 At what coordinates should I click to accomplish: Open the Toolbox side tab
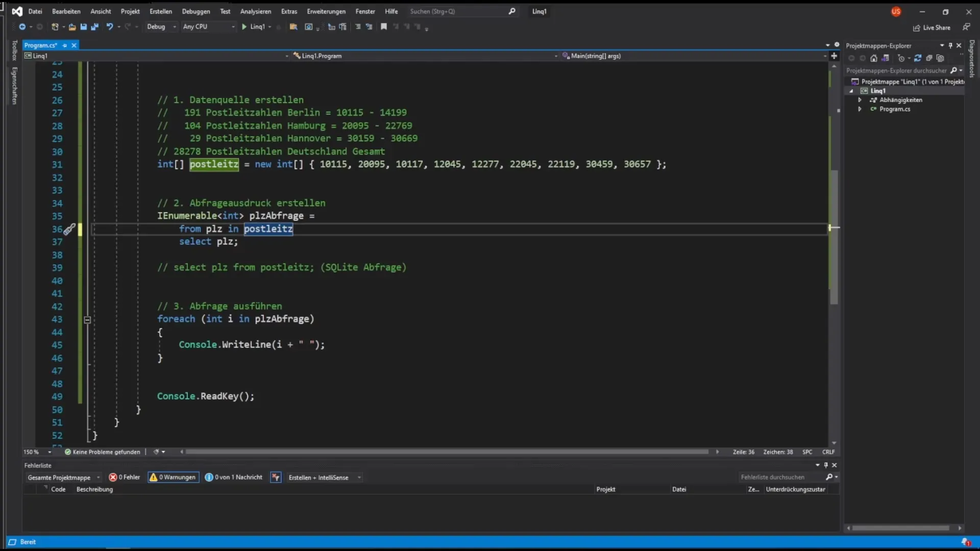click(15, 51)
